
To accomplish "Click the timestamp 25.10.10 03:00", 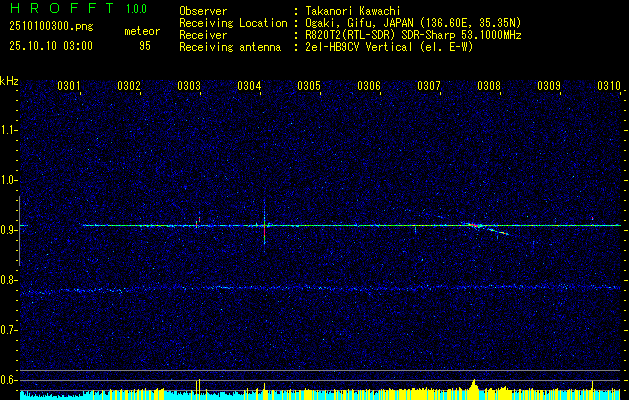I will [x=51, y=46].
